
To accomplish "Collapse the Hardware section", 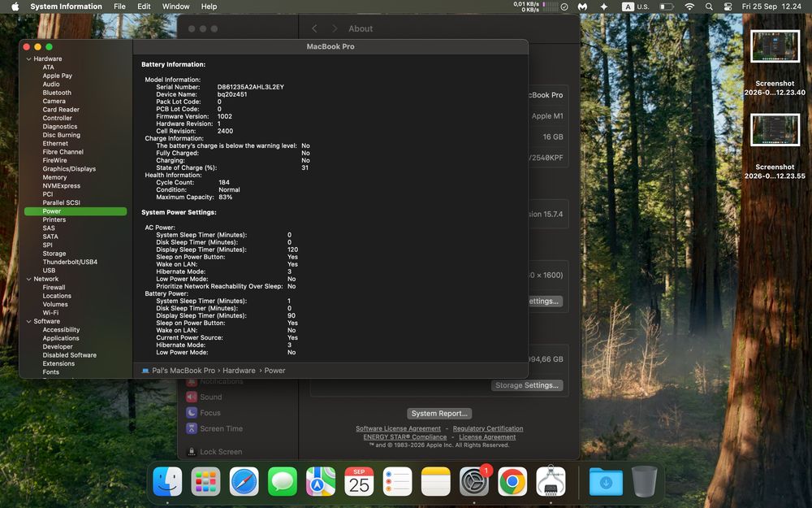I will point(29,59).
